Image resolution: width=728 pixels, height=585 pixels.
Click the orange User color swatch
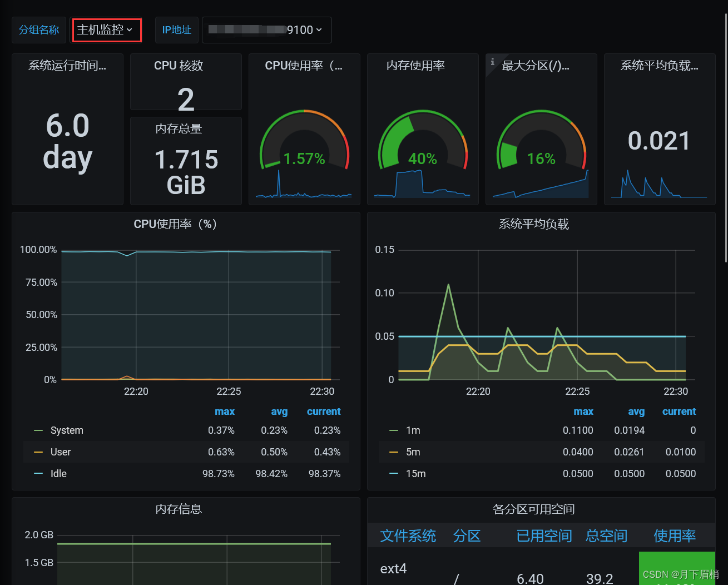[x=38, y=452]
